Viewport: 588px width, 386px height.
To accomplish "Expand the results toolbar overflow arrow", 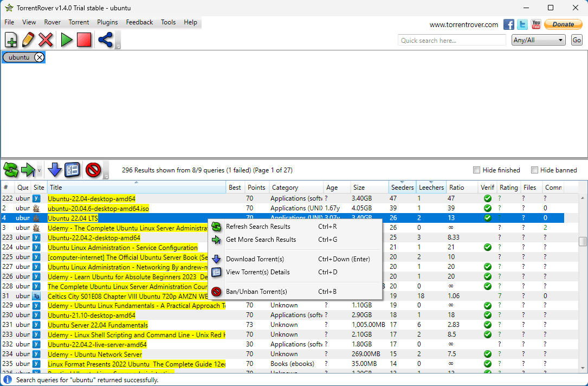I will [106, 176].
